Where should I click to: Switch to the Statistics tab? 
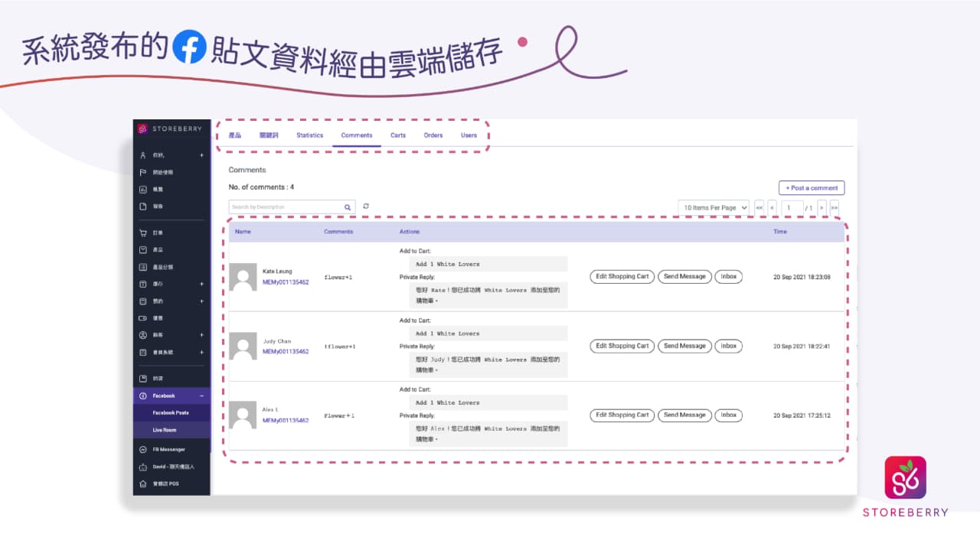point(310,135)
